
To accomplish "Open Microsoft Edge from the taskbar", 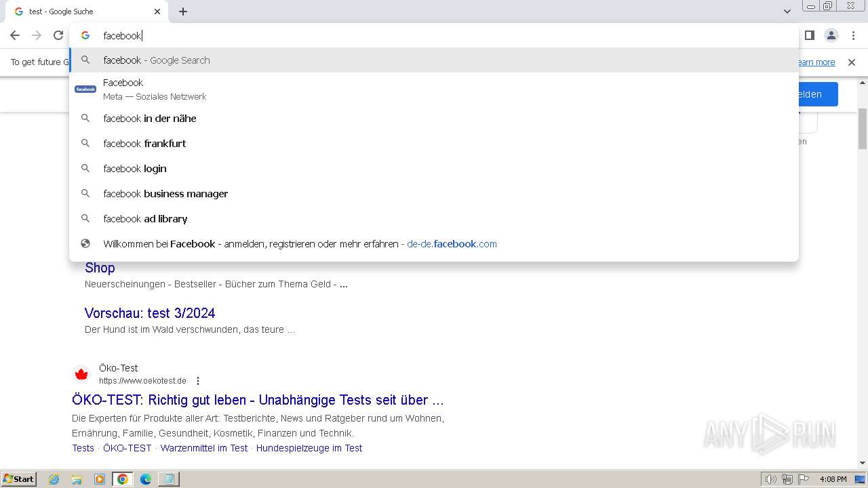I will [146, 479].
